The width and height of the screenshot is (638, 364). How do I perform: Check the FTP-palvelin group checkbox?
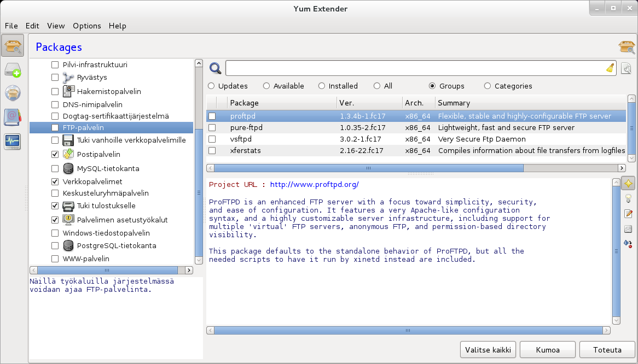tap(55, 127)
